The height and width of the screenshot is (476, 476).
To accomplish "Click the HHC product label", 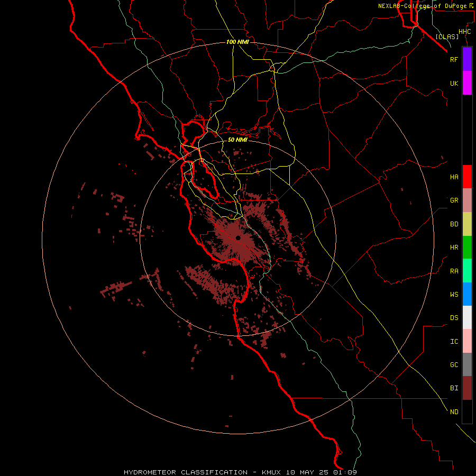I will click(x=464, y=32).
